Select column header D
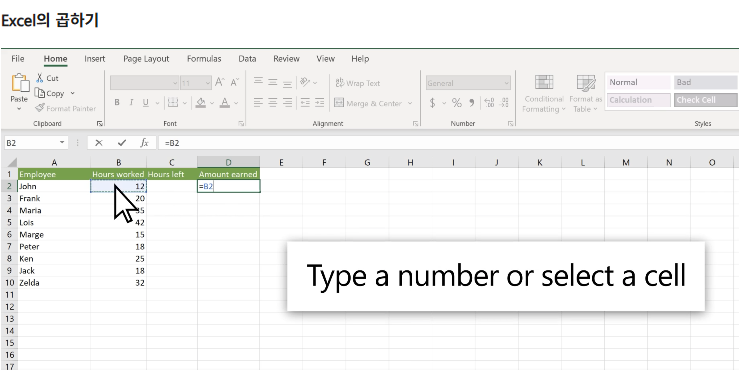 [228, 163]
